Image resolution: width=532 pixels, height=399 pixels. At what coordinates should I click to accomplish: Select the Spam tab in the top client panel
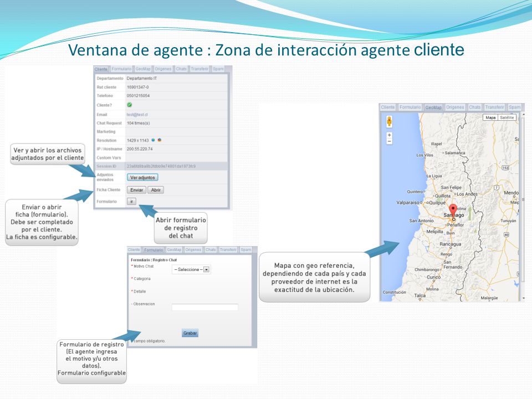[218, 69]
